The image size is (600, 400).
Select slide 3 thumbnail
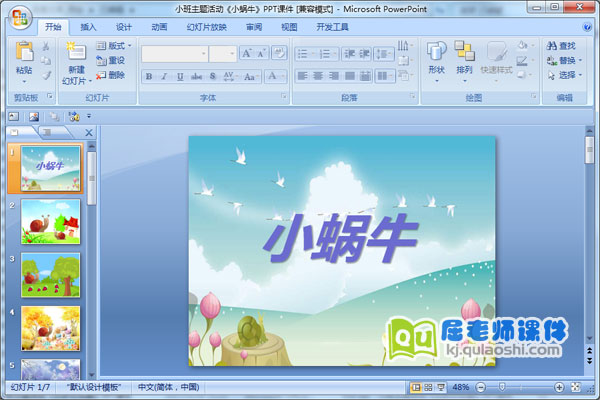click(x=51, y=275)
